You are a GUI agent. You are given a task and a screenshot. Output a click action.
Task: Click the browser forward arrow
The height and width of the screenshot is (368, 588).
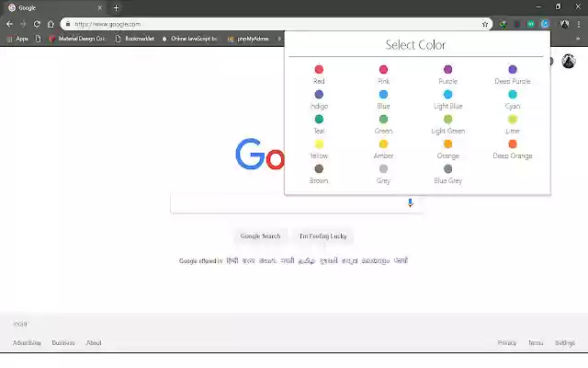23,24
